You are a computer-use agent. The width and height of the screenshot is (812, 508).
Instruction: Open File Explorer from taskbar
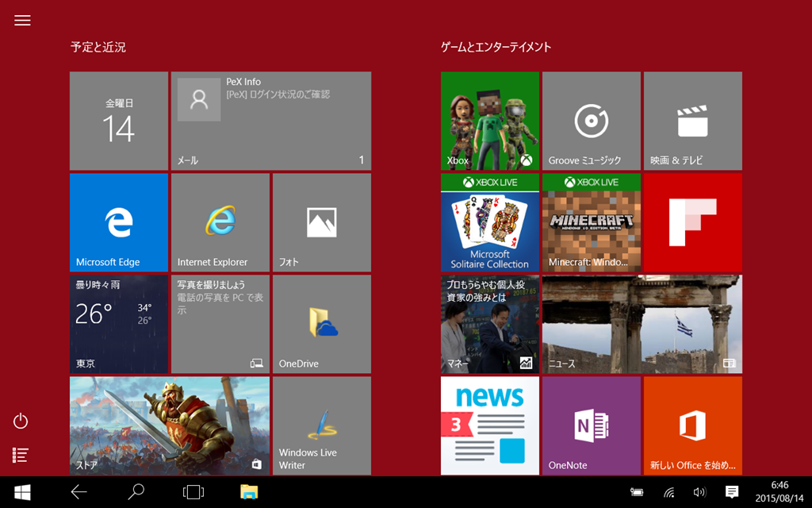tap(249, 492)
